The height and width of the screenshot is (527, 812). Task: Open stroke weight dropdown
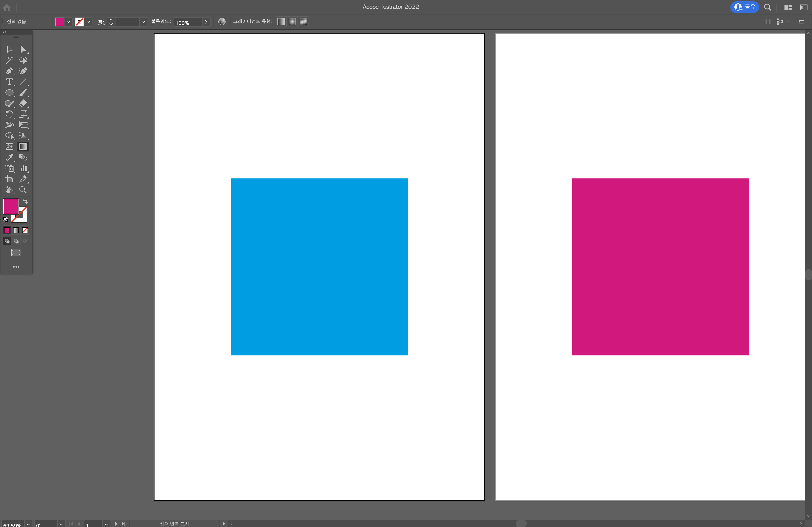pyautogui.click(x=143, y=22)
